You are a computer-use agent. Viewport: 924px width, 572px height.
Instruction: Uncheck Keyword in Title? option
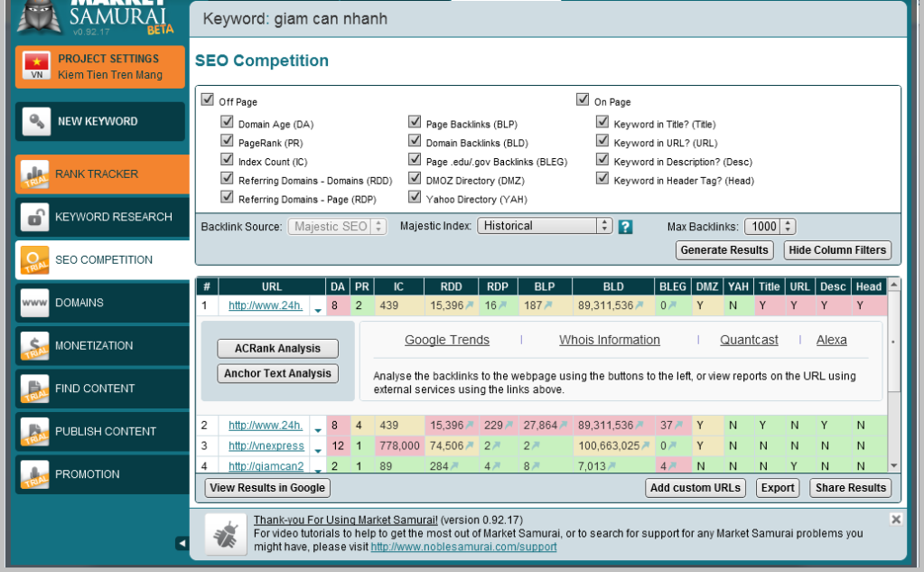(x=602, y=121)
